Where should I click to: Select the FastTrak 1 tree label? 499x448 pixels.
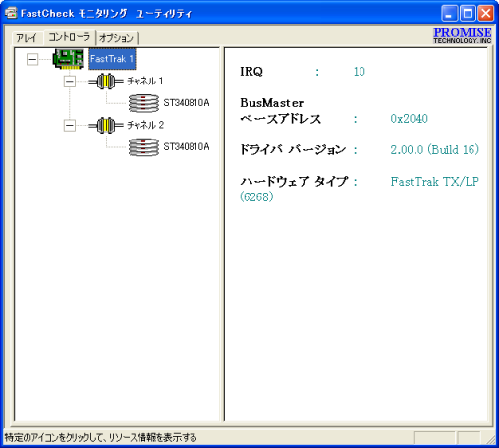[x=112, y=59]
